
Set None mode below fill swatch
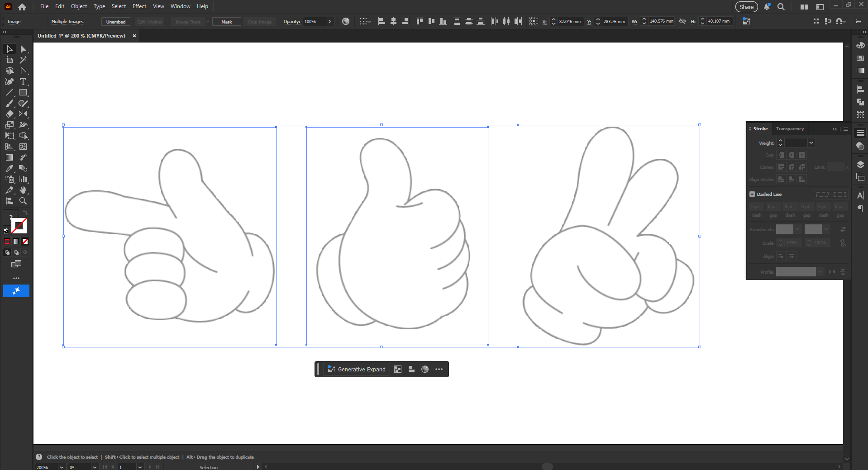25,242
